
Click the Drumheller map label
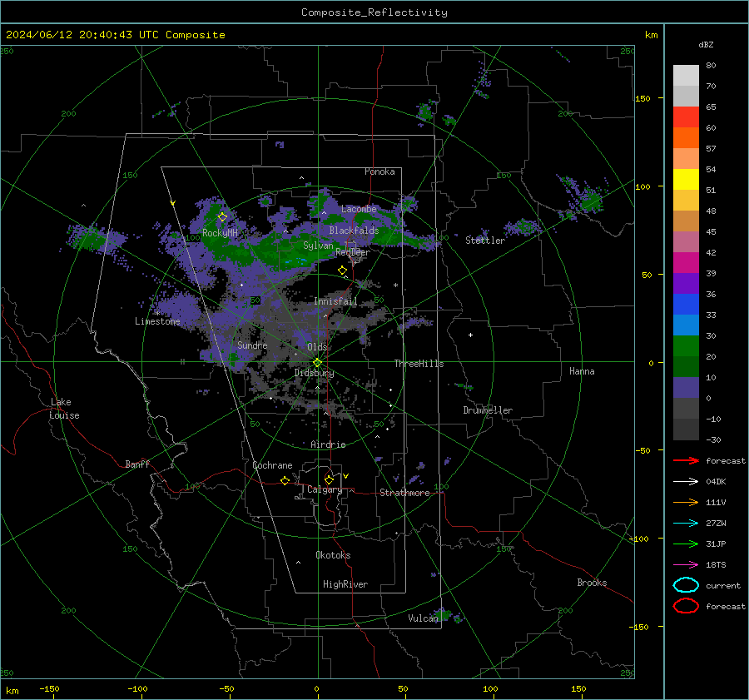[488, 410]
